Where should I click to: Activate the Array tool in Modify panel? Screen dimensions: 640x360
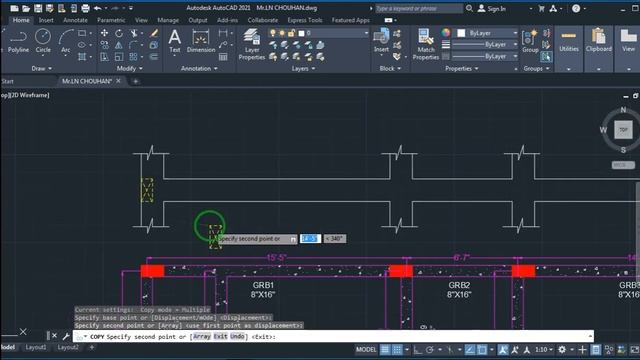133,57
